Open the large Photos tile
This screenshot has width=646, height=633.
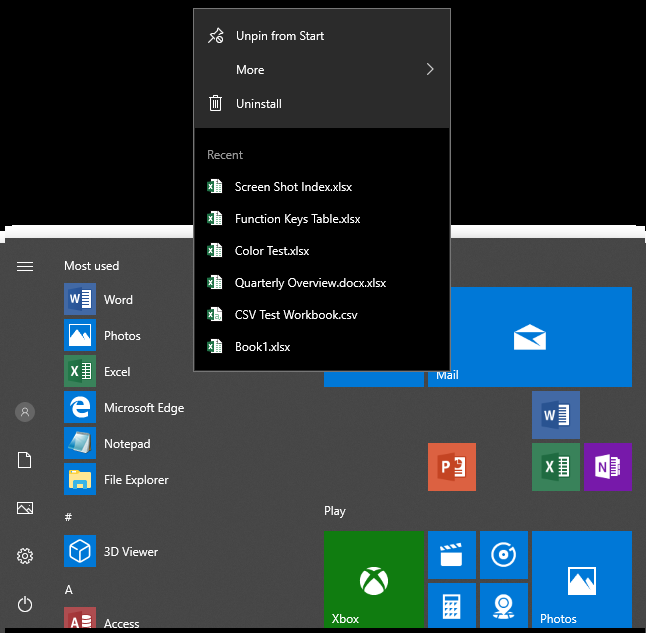point(582,579)
